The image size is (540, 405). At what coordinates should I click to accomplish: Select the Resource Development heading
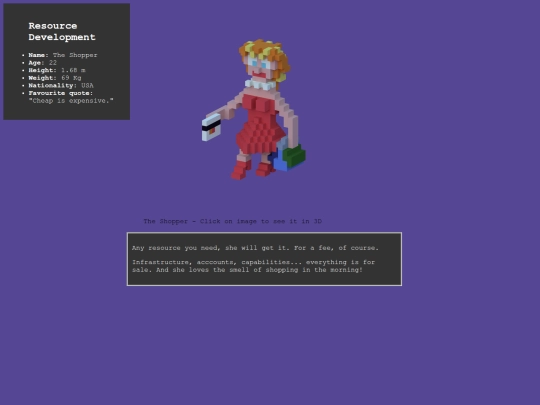(x=62, y=31)
